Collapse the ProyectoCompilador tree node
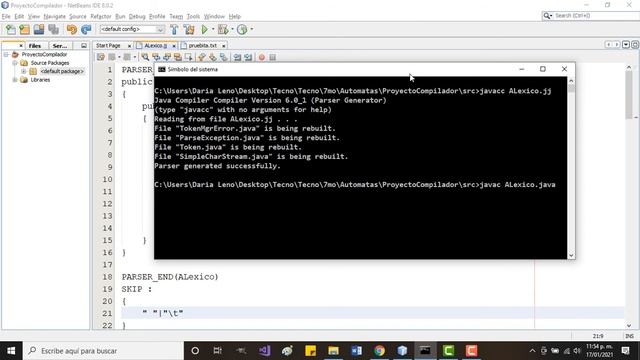The image size is (640, 360). click(x=6, y=54)
